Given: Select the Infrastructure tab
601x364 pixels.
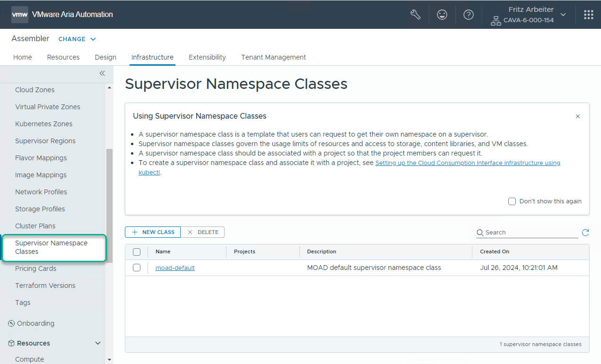Looking at the screenshot, I should [152, 57].
